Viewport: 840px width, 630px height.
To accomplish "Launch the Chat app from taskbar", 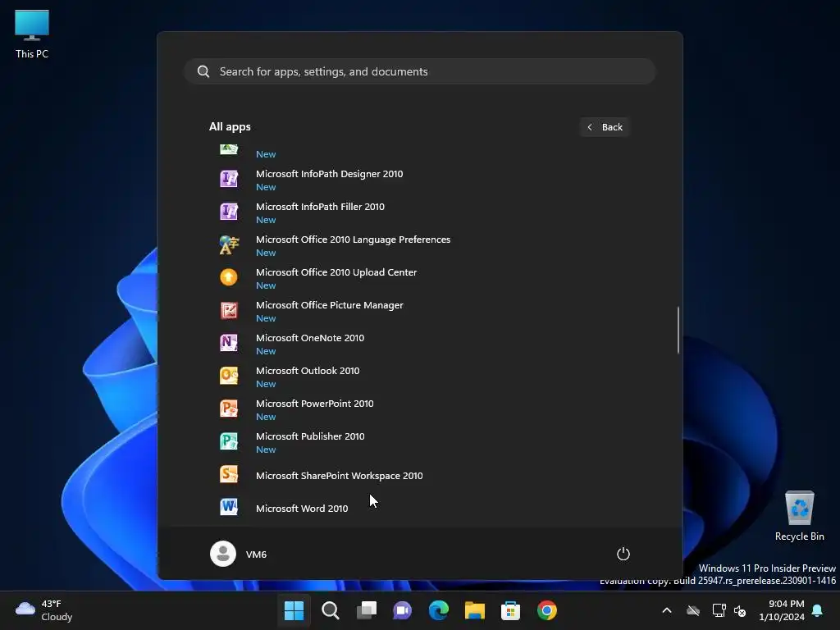I will pyautogui.click(x=402, y=610).
